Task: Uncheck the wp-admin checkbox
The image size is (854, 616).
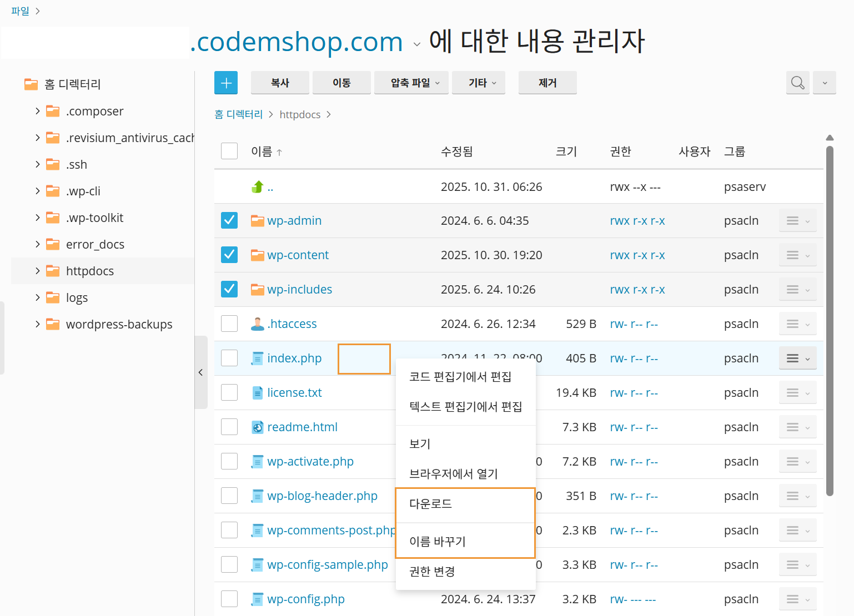Action: [229, 221]
